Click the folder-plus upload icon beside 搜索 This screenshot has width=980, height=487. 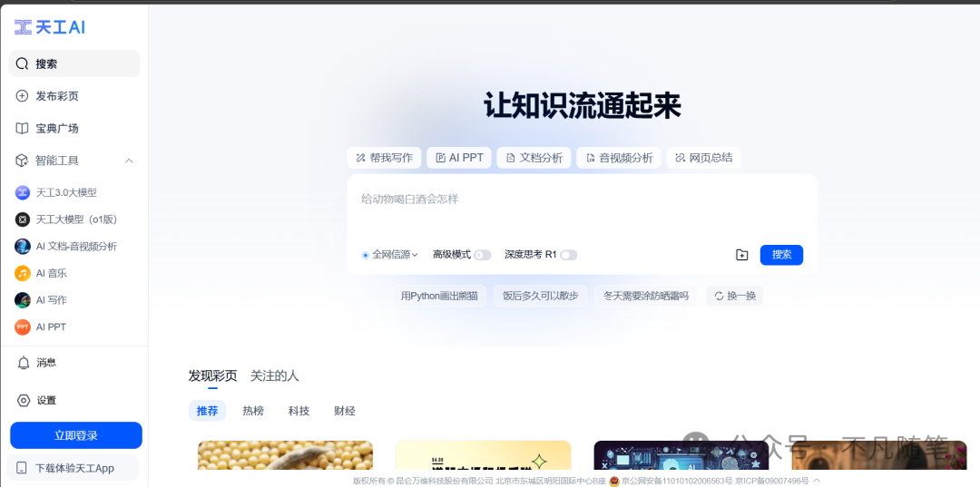pyautogui.click(x=742, y=255)
